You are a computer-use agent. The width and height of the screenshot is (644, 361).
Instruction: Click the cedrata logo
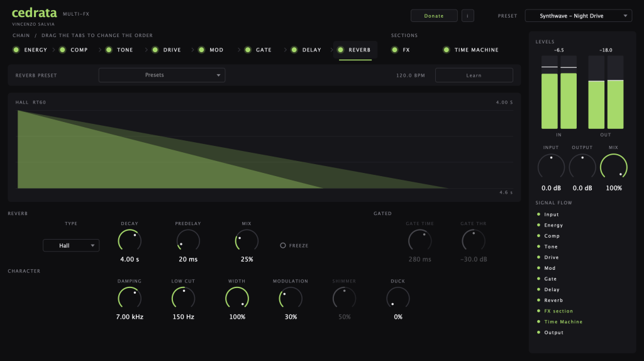click(x=35, y=13)
